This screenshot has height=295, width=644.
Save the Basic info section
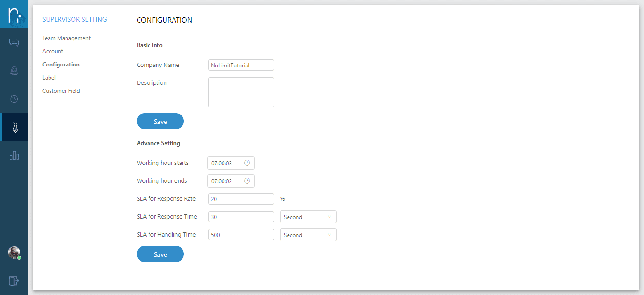click(x=160, y=122)
